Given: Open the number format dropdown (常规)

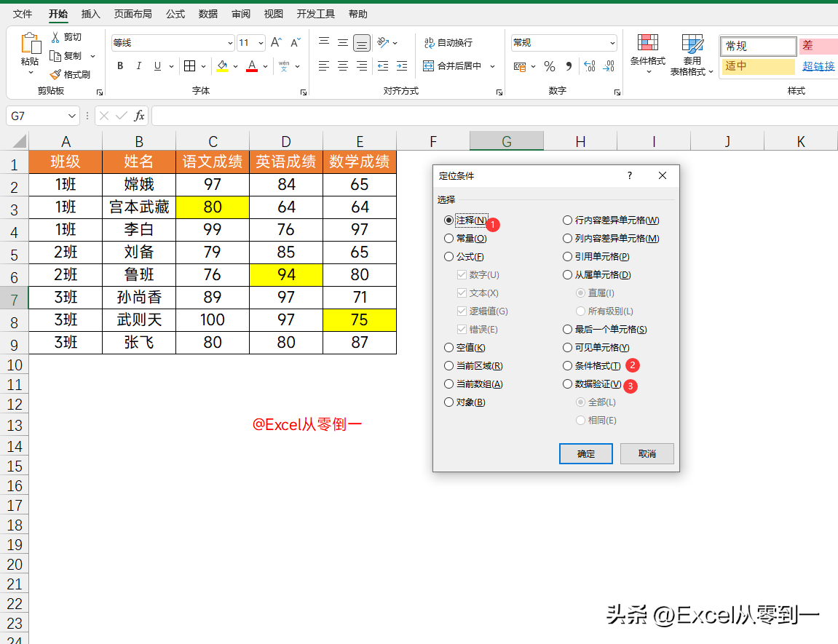Looking at the screenshot, I should 612,43.
